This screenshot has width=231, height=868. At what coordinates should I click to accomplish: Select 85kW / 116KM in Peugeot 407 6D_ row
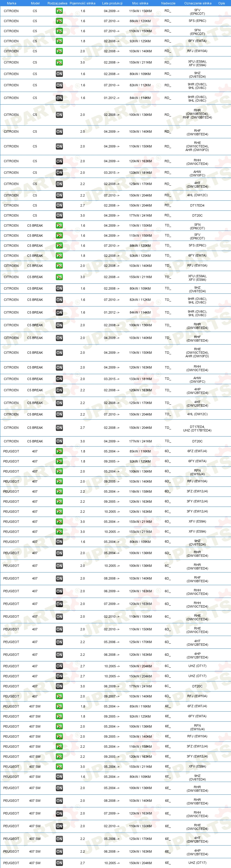pyautogui.click(x=140, y=451)
